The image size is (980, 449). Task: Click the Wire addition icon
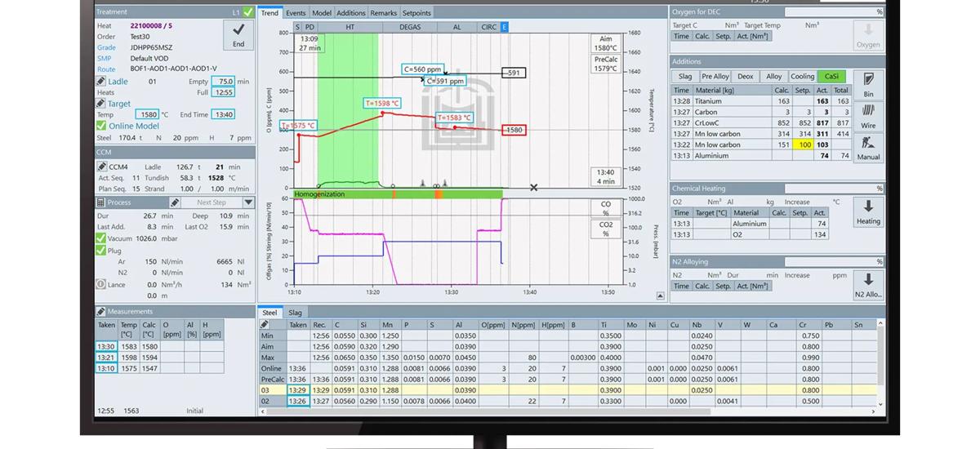868,116
